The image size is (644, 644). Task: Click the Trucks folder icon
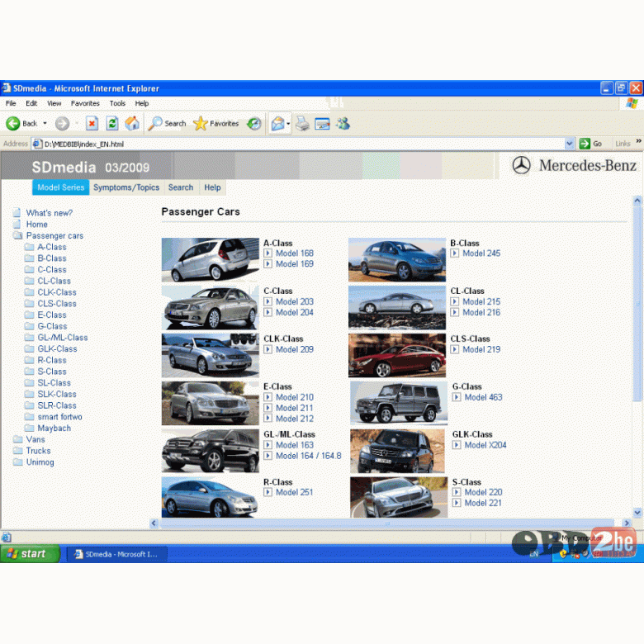(17, 451)
